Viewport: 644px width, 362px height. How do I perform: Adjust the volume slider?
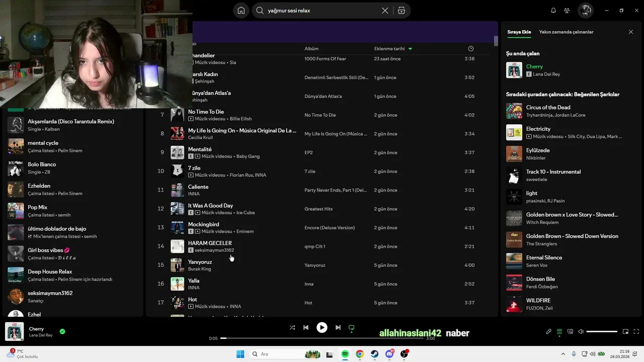(x=602, y=331)
